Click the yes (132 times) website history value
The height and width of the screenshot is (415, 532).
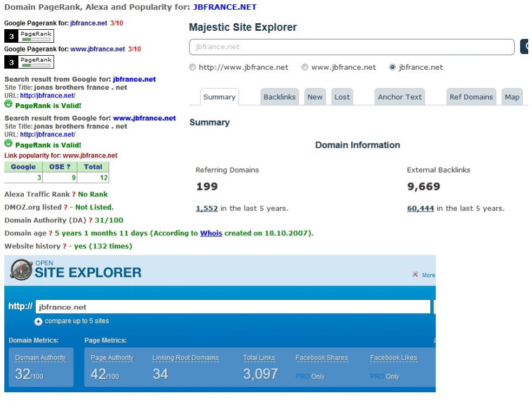coord(103,246)
